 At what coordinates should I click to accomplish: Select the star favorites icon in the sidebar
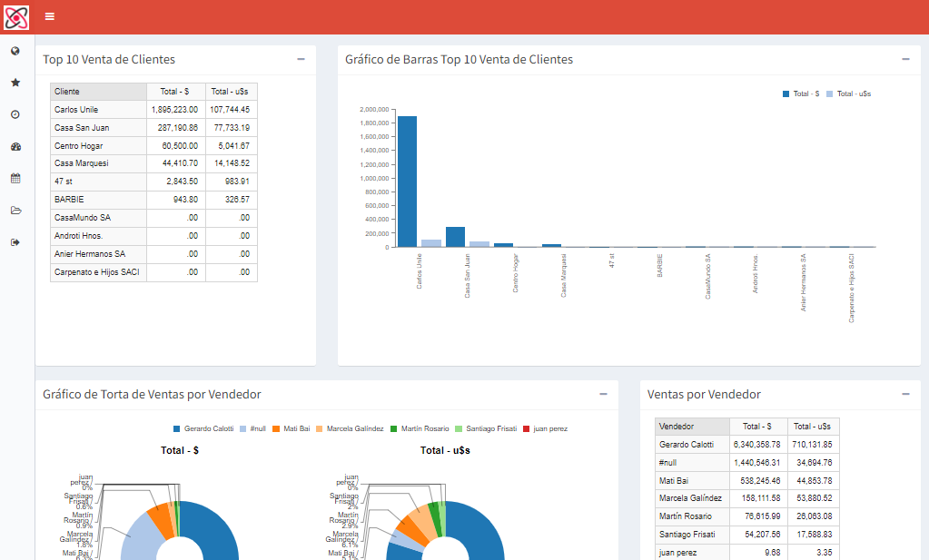15,83
